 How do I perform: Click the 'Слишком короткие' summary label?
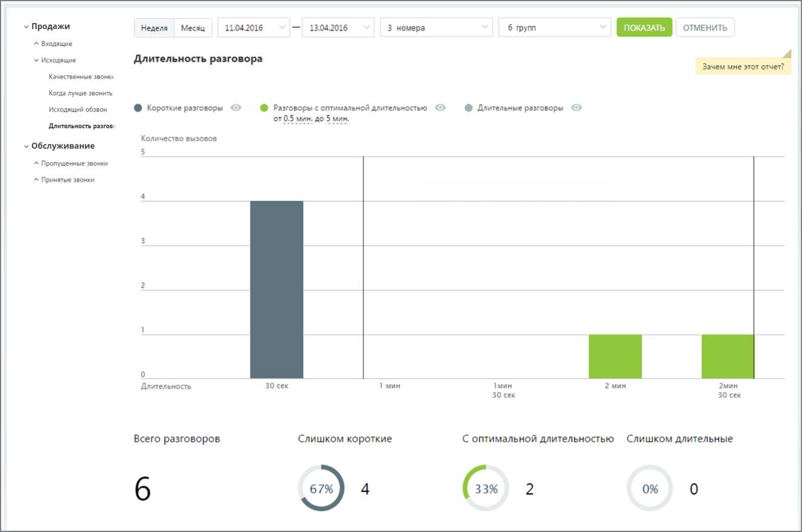tap(345, 439)
